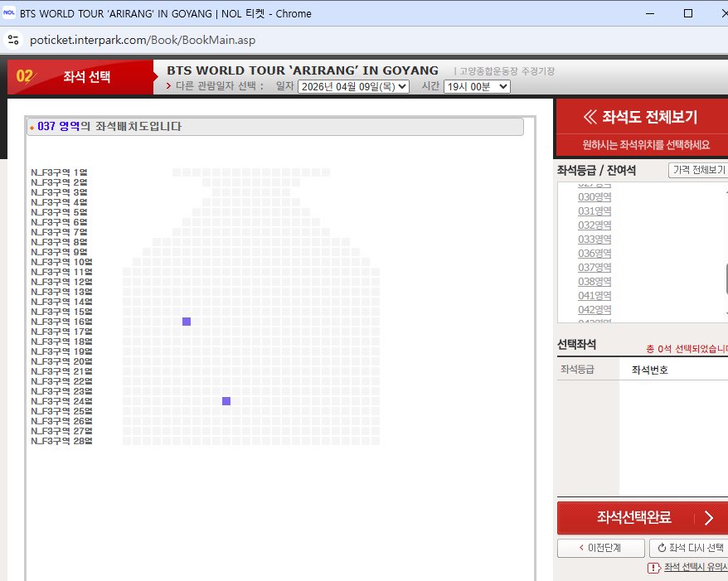This screenshot has width=728, height=581.
Task: Click the 이전단계 previous step button
Action: 601,548
